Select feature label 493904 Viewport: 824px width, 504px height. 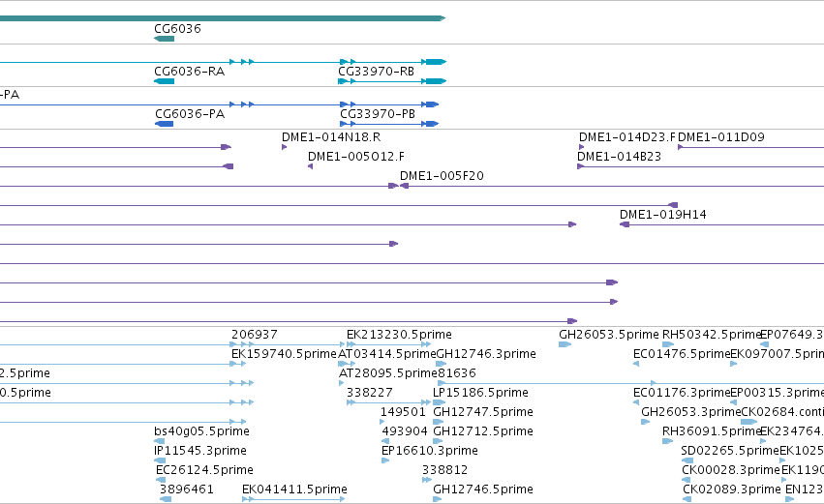click(x=405, y=431)
